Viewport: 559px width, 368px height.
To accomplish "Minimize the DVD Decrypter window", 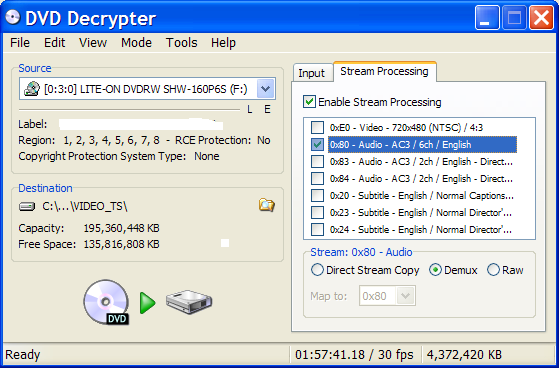I will [x=487, y=18].
